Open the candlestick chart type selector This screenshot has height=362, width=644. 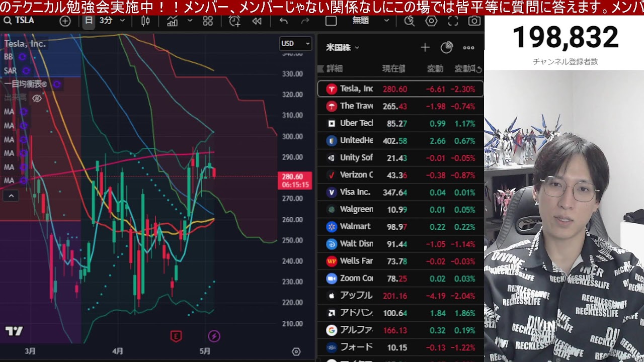click(145, 21)
